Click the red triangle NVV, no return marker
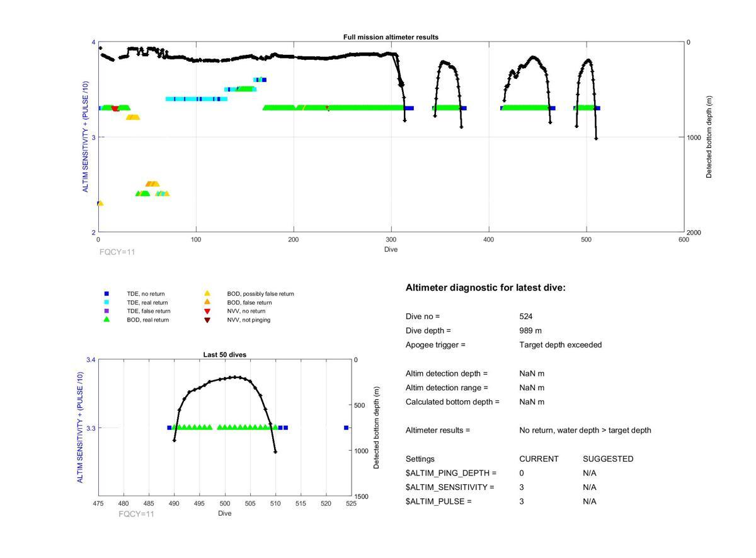 (x=207, y=311)
